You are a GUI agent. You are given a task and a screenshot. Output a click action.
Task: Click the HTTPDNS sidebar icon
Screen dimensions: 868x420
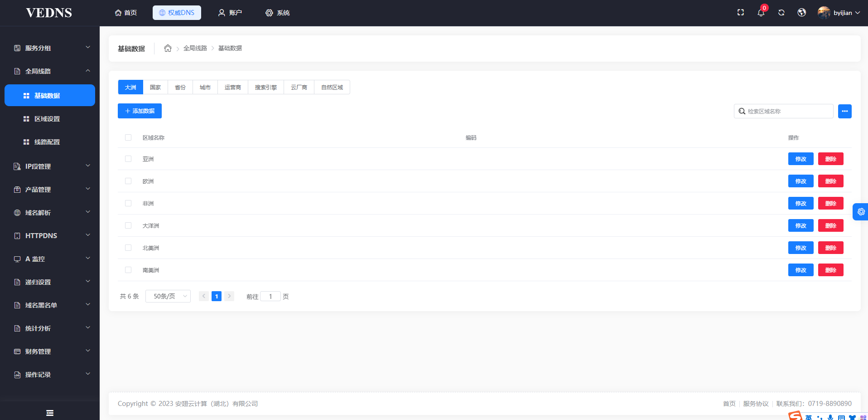(x=17, y=236)
